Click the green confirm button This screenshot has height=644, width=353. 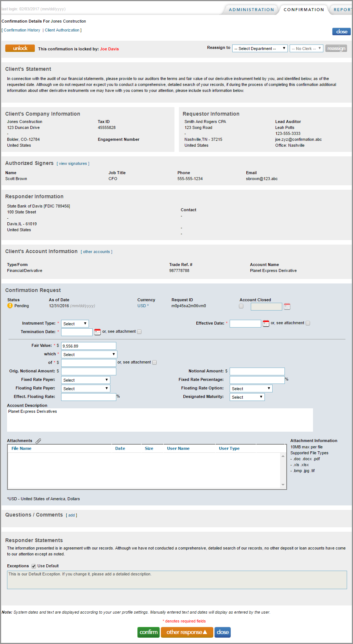(x=149, y=632)
